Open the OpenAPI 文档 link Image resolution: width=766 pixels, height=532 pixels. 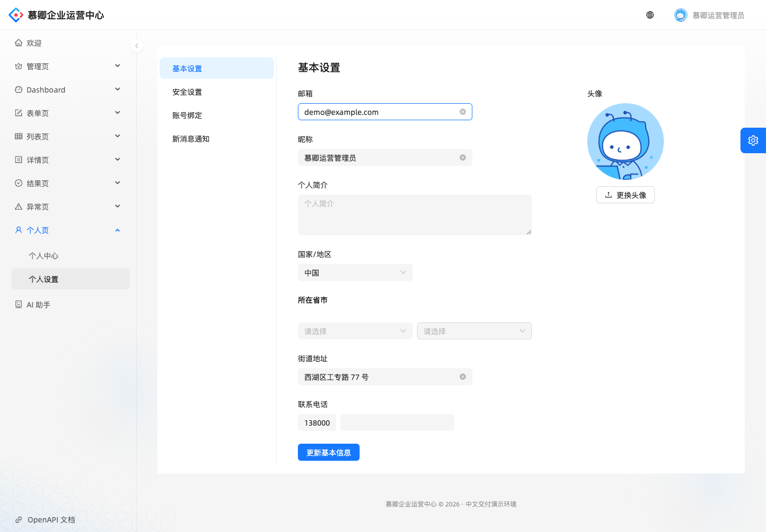coord(51,520)
